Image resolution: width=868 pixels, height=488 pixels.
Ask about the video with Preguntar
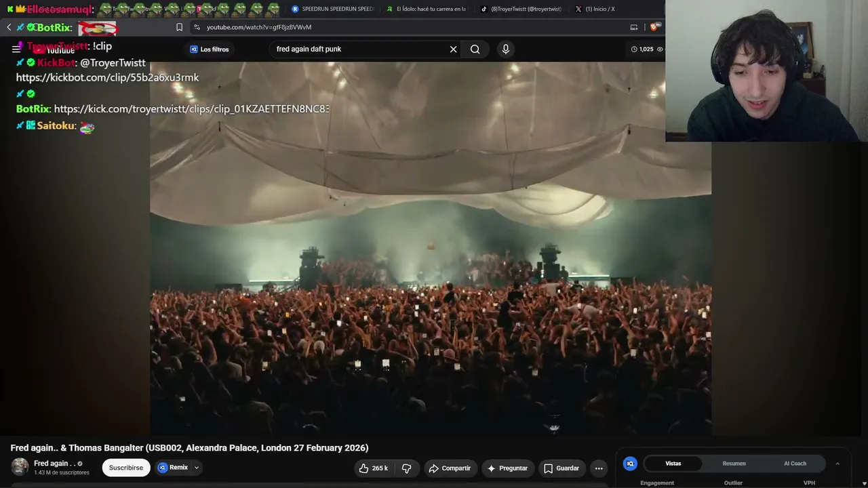click(507, 468)
